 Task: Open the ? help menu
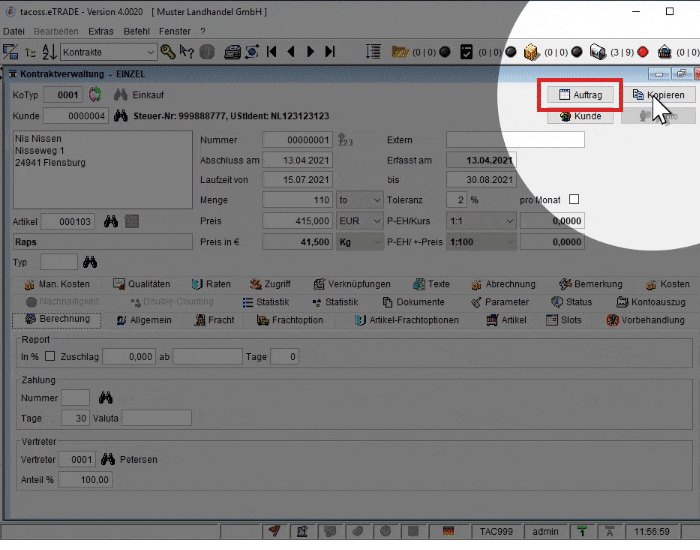[x=203, y=31]
